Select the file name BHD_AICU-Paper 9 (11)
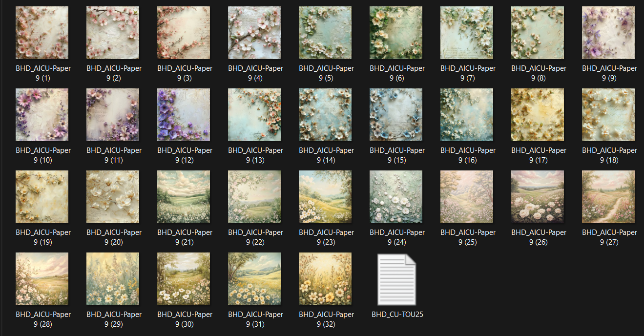Viewport: 644px width, 336px height. point(114,155)
